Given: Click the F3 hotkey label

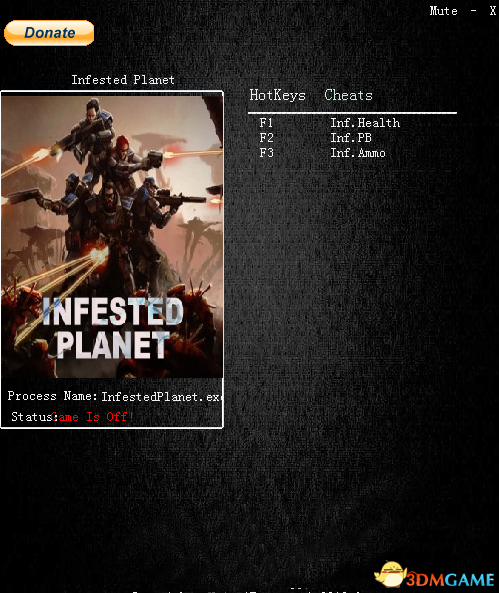Looking at the screenshot, I should 266,153.
